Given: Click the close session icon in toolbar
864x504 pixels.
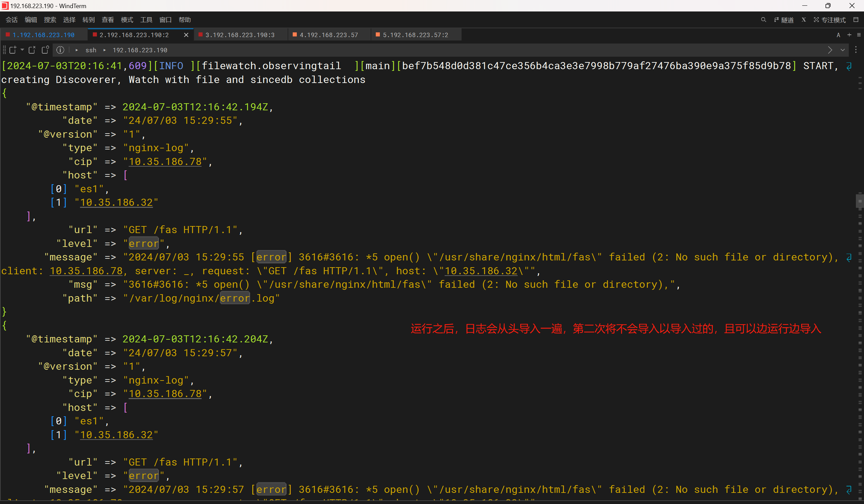Looking at the screenshot, I should click(32, 50).
